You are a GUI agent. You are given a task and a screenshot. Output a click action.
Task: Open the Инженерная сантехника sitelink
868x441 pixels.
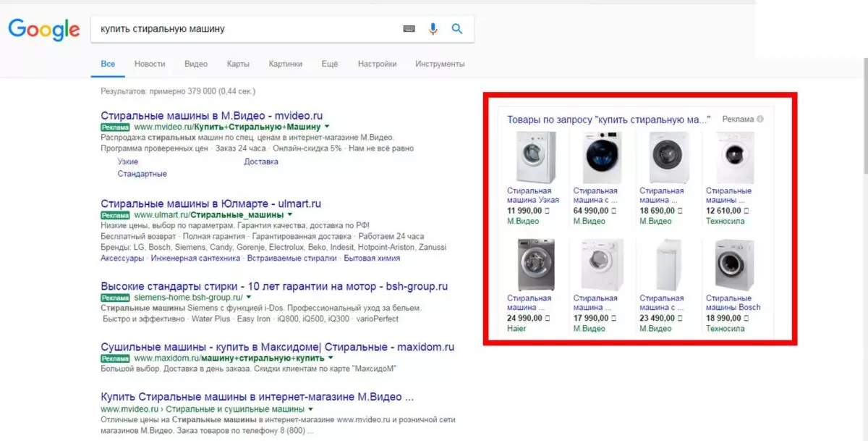point(196,258)
